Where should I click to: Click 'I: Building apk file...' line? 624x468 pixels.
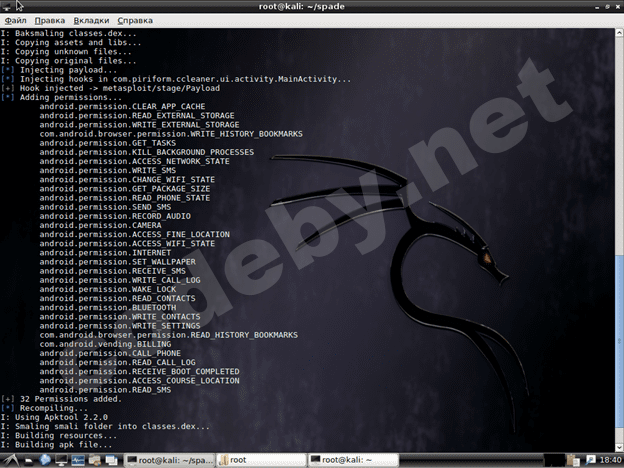[57, 445]
